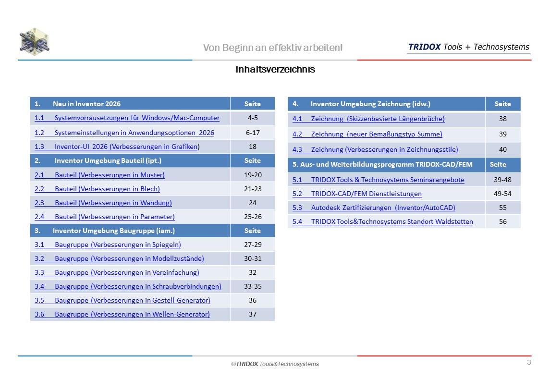Click the gearbox logo image
The image size is (550, 392).
tap(35, 42)
